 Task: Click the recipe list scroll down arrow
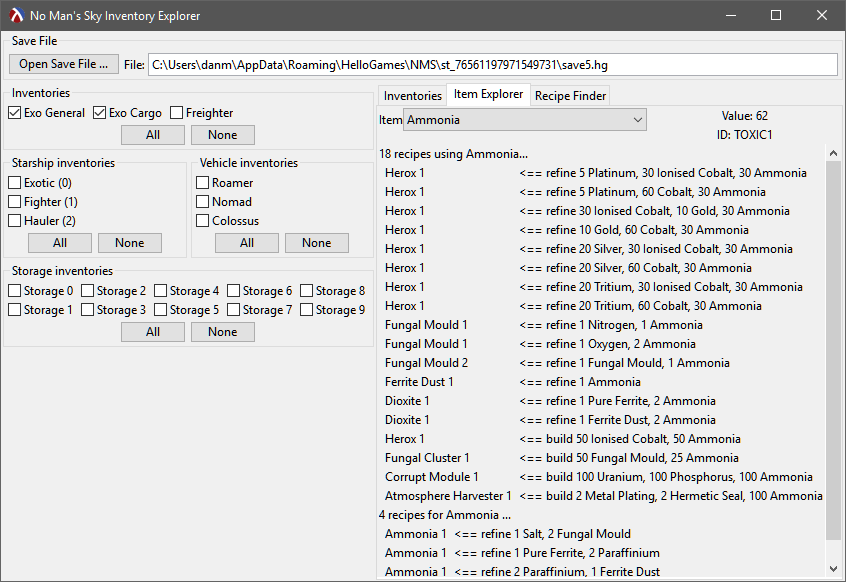833,569
